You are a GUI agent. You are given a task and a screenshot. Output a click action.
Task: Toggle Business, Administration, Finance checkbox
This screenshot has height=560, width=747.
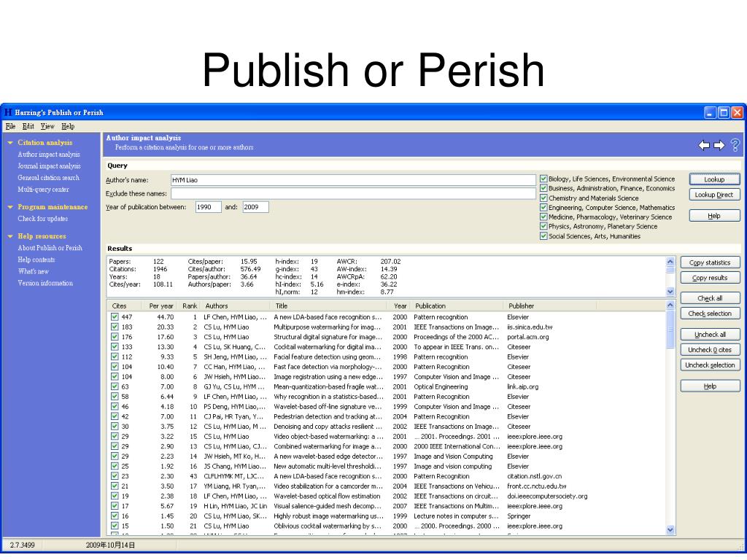pyautogui.click(x=543, y=188)
